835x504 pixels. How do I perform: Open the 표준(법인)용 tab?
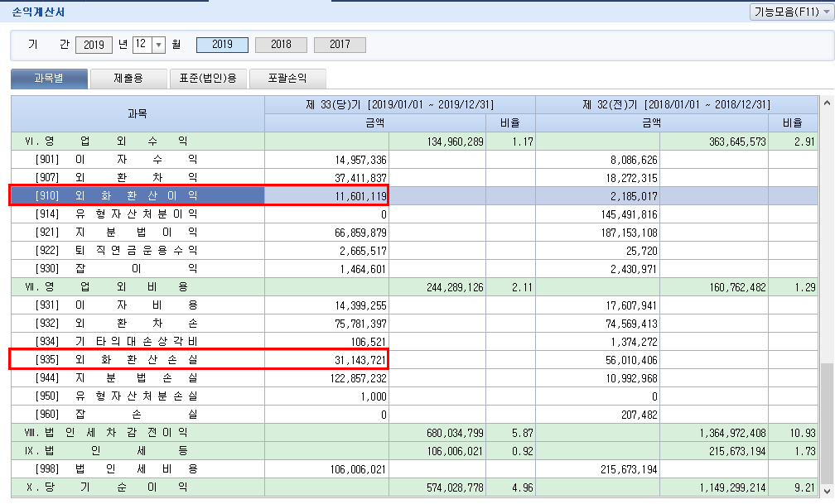208,79
